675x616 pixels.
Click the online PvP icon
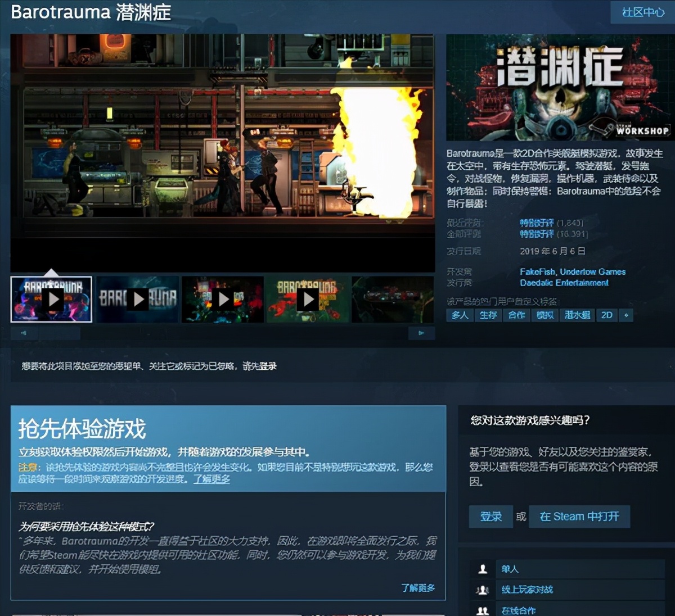coord(483,590)
